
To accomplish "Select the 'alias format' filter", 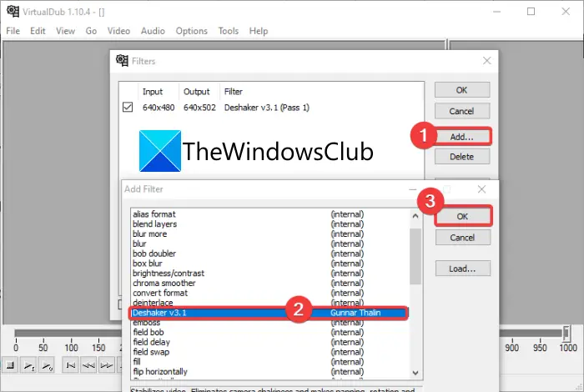I will 270,214.
